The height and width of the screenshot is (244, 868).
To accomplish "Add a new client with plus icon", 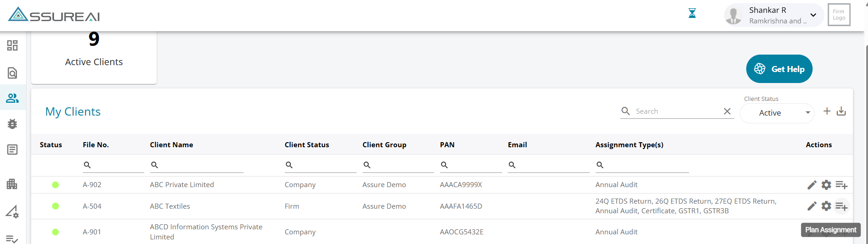I will pyautogui.click(x=827, y=111).
